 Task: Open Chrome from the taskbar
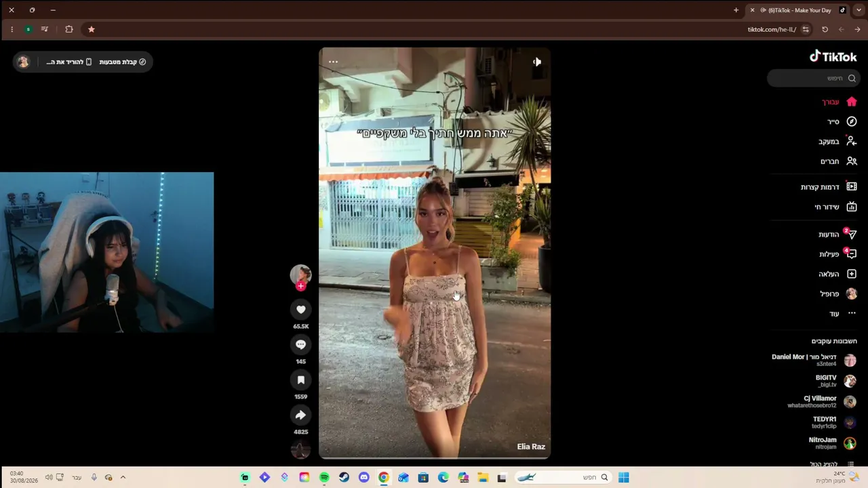(x=383, y=477)
